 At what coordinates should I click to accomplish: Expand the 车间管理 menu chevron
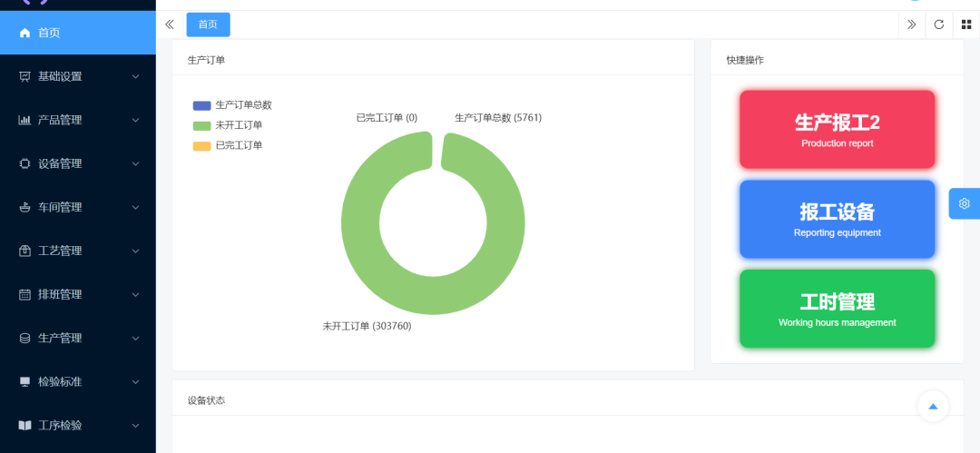(135, 207)
